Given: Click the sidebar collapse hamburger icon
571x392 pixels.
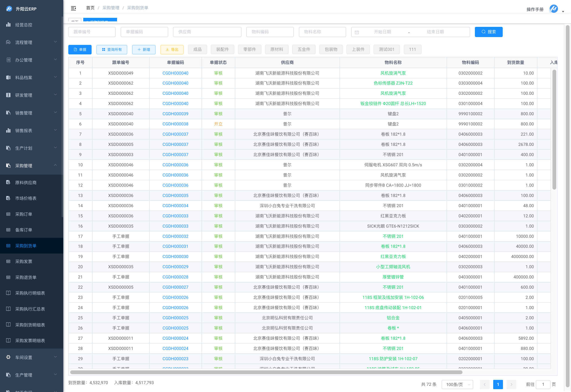Looking at the screenshot, I should click(x=73, y=8).
